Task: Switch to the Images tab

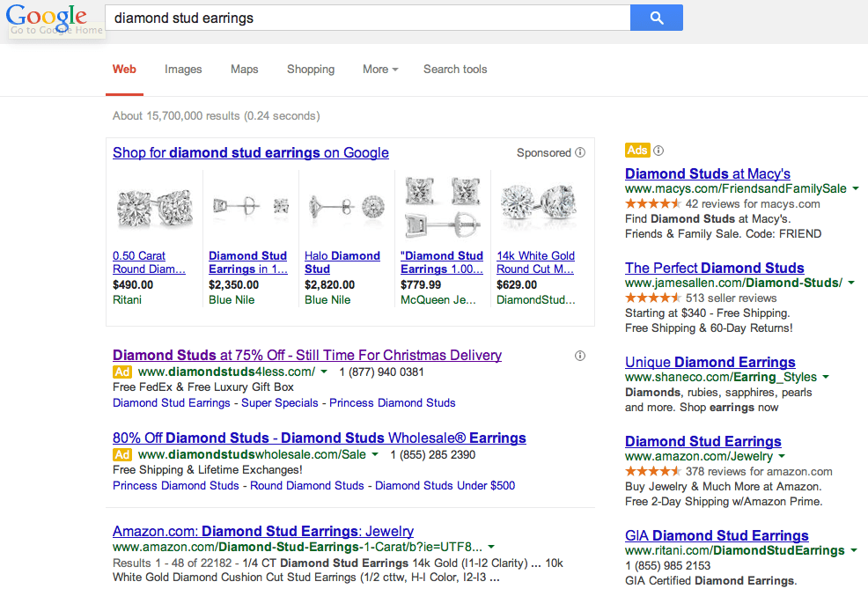Action: click(x=183, y=70)
